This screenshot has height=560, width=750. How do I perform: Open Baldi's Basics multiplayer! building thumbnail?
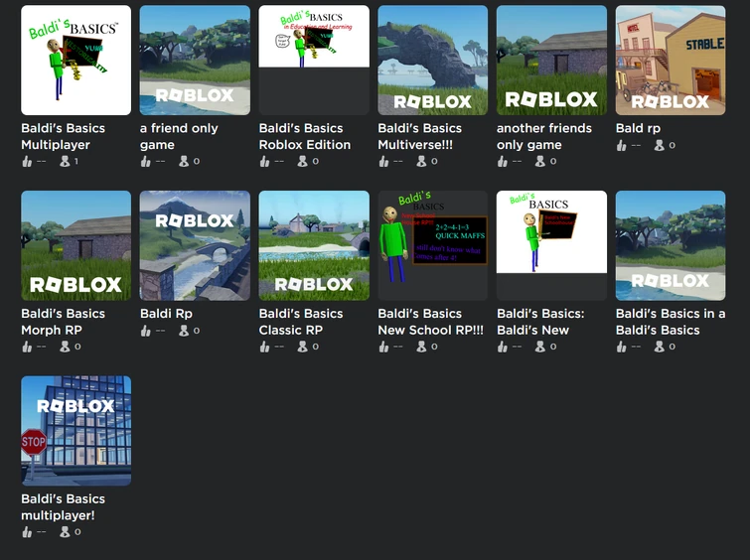point(76,431)
